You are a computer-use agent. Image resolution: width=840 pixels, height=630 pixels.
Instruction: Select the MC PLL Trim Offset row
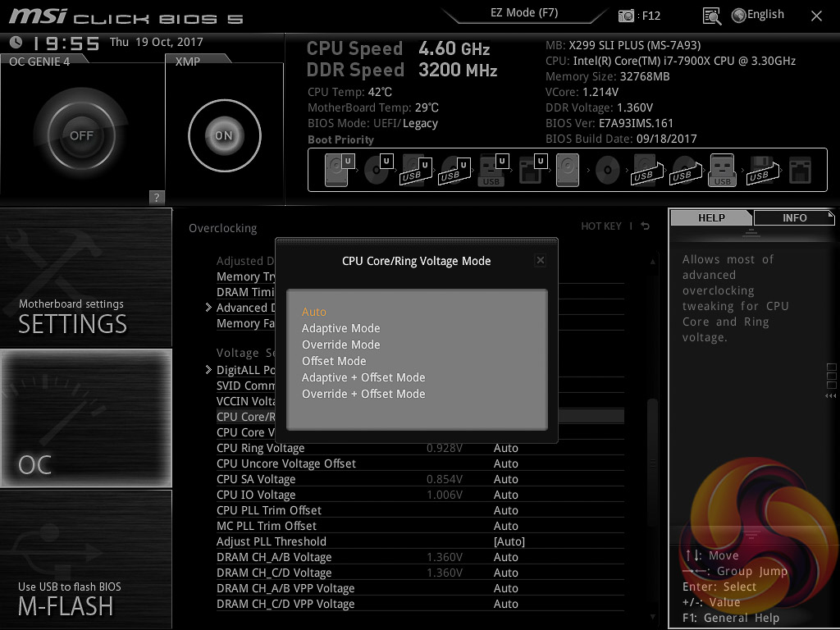(420, 526)
